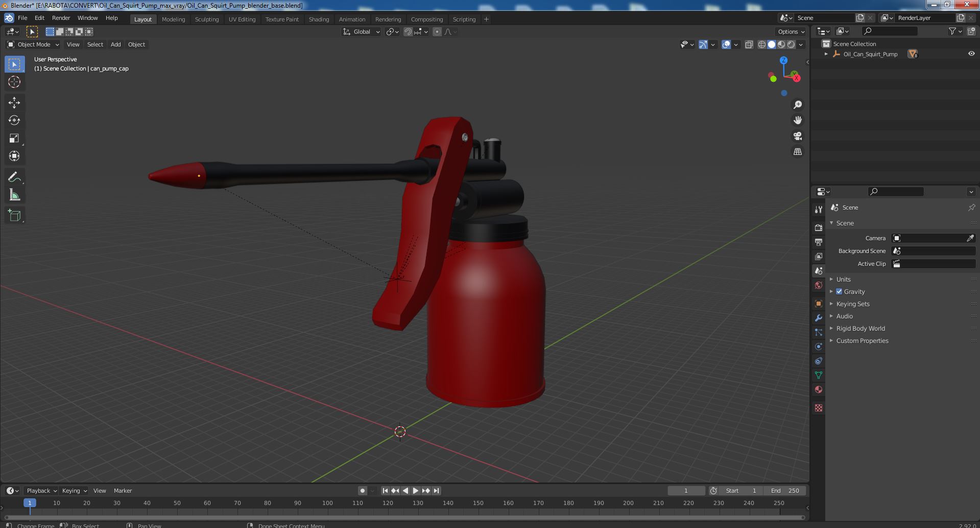The image size is (980, 528).
Task: Click the play animation button
Action: point(416,491)
